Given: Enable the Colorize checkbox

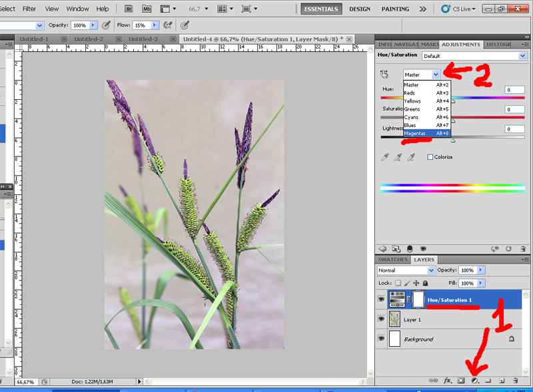Looking at the screenshot, I should point(430,157).
